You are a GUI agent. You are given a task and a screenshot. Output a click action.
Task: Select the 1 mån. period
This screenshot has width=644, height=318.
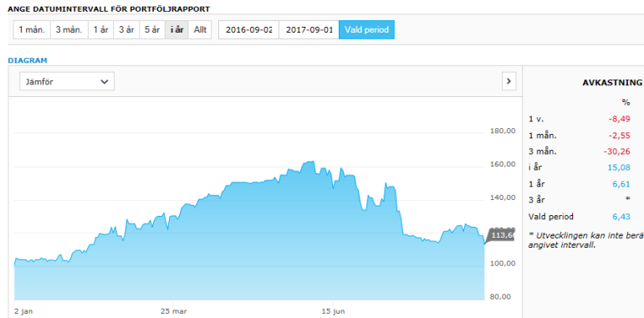pyautogui.click(x=32, y=30)
